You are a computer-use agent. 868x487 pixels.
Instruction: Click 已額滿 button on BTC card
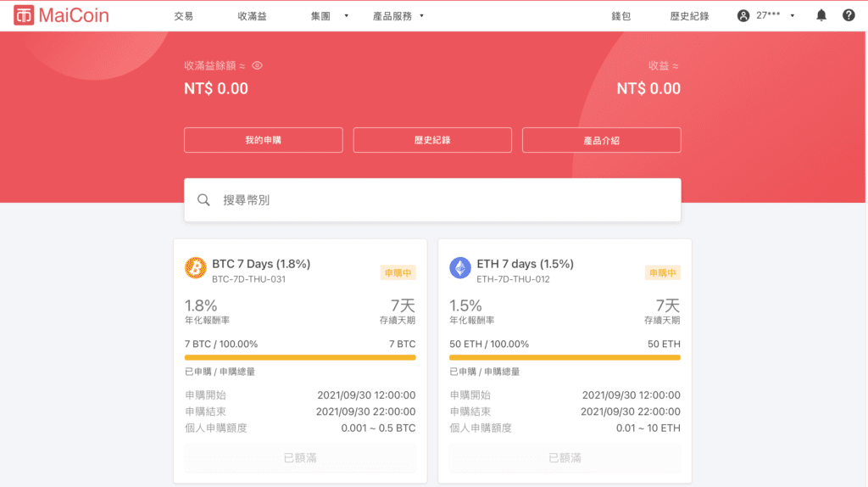click(x=300, y=457)
